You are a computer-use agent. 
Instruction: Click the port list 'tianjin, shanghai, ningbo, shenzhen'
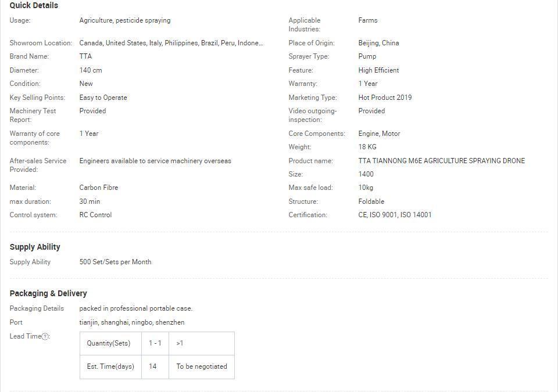[132, 322]
